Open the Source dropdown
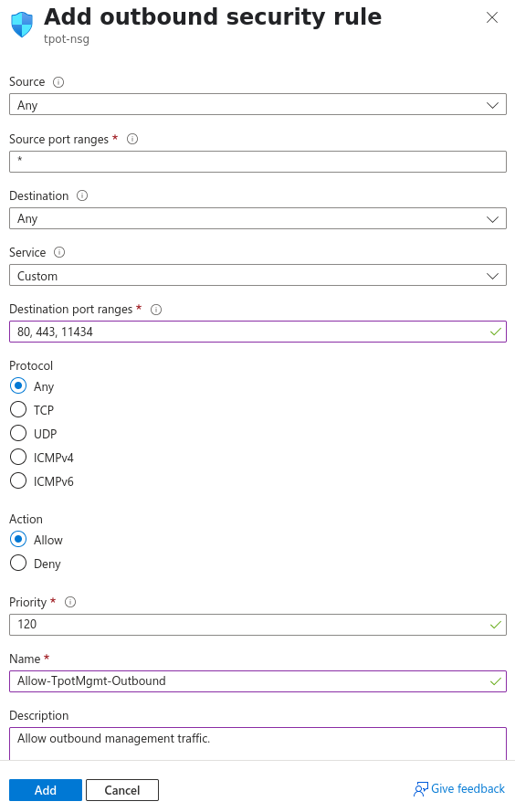Image resolution: width=515 pixels, height=812 pixels. (x=257, y=105)
